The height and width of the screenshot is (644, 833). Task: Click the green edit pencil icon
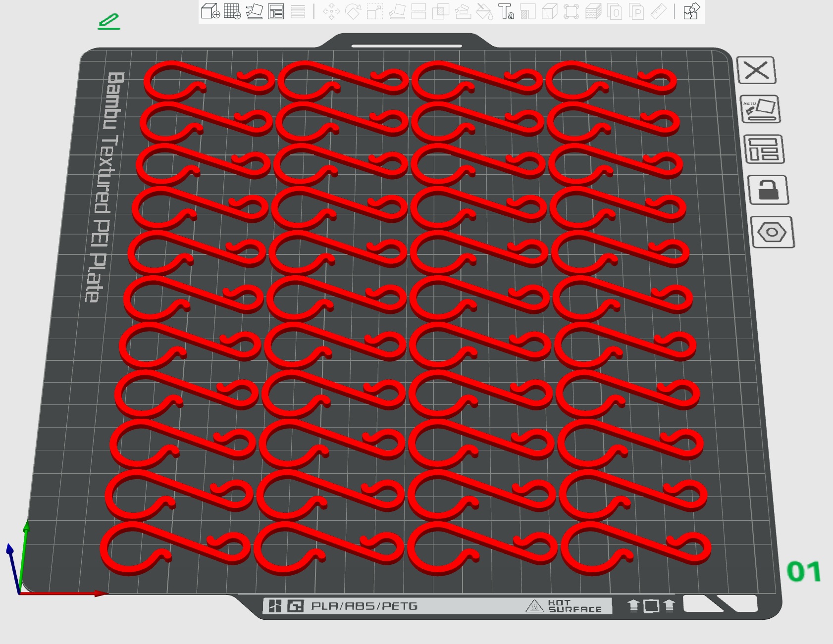pyautogui.click(x=109, y=22)
